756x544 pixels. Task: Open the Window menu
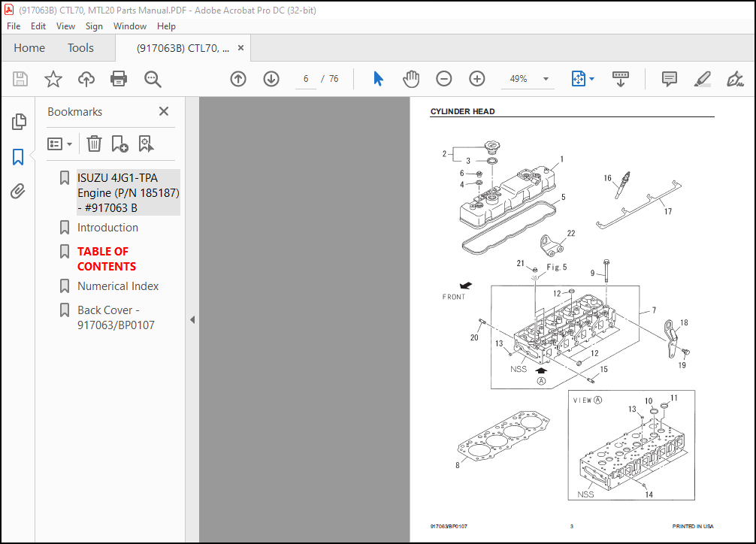click(130, 26)
